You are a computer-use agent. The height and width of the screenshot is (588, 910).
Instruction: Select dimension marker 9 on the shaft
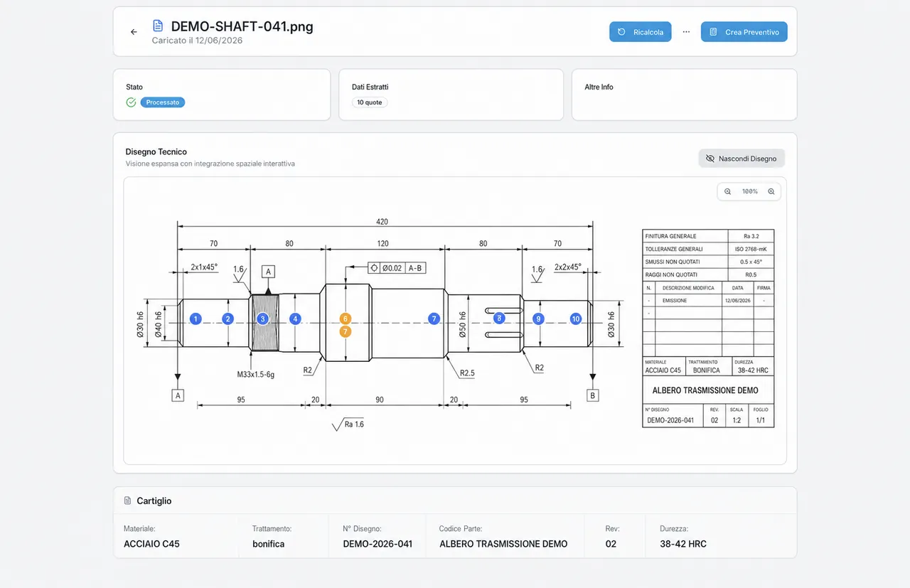coord(539,319)
